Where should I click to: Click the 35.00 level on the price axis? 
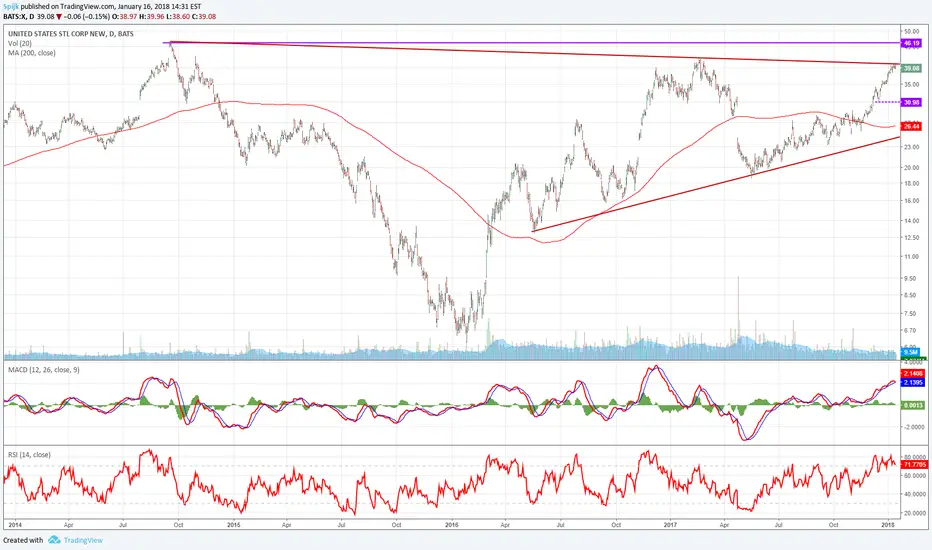pyautogui.click(x=911, y=84)
